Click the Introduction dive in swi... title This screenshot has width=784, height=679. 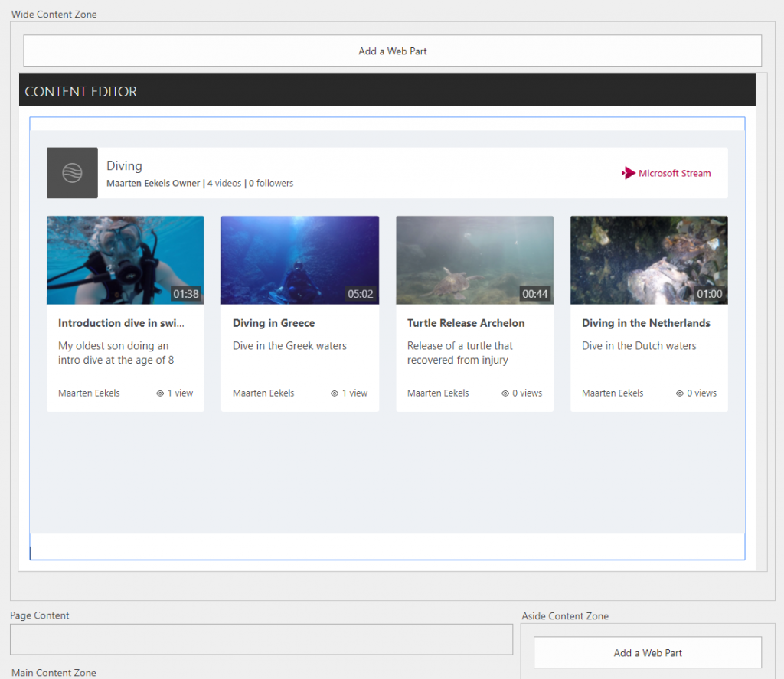coord(121,323)
